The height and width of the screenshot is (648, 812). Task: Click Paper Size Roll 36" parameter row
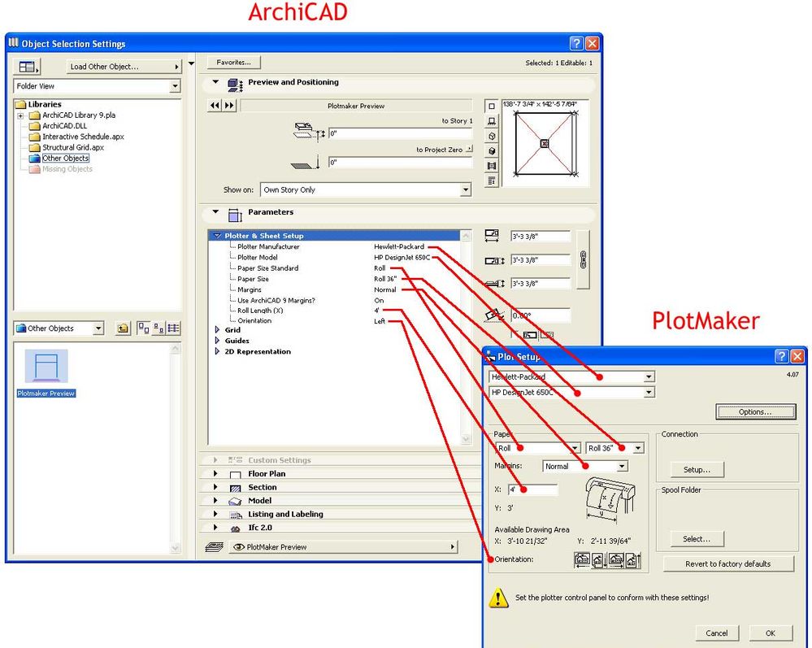tap(334, 279)
